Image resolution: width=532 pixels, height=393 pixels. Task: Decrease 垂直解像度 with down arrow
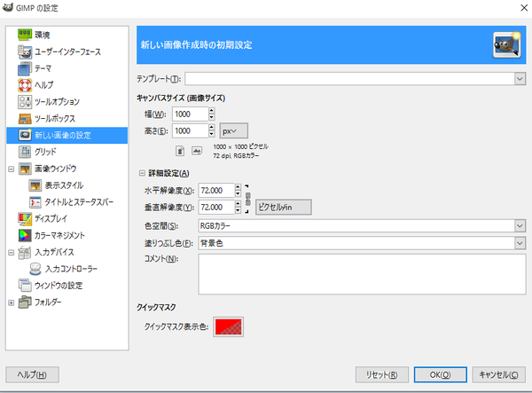pyautogui.click(x=238, y=210)
